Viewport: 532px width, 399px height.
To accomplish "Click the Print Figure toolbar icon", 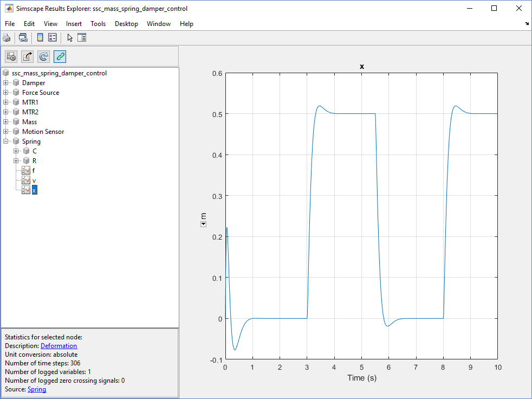I will (7, 37).
